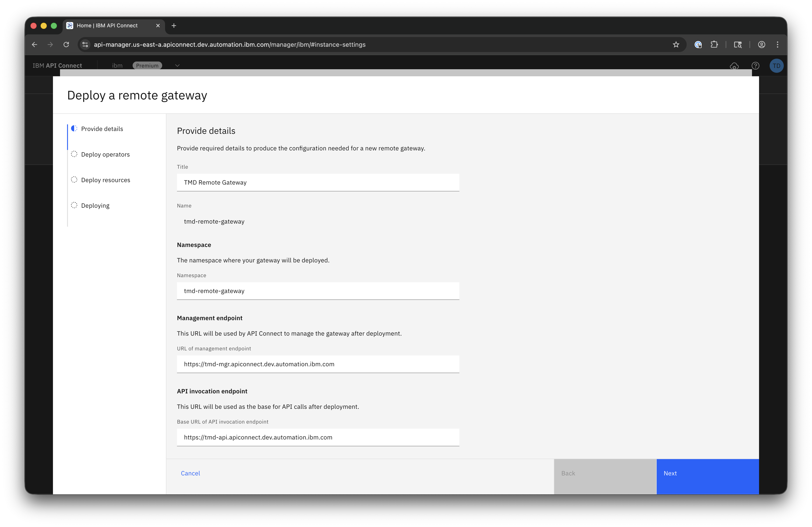
Task: Edit the URL of management endpoint field
Action: click(x=318, y=364)
